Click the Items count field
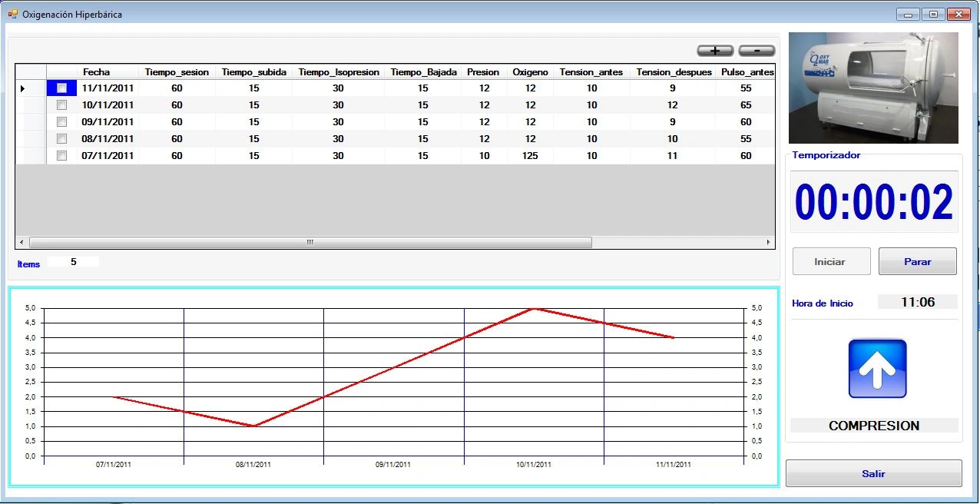Viewport: 980px width, 504px height. 74,262
